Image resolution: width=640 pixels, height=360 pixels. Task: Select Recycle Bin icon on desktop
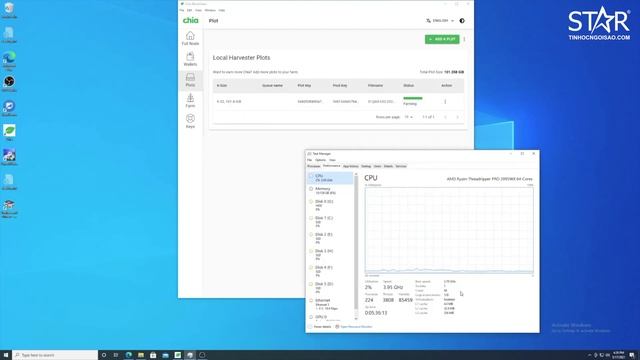click(x=9, y=10)
